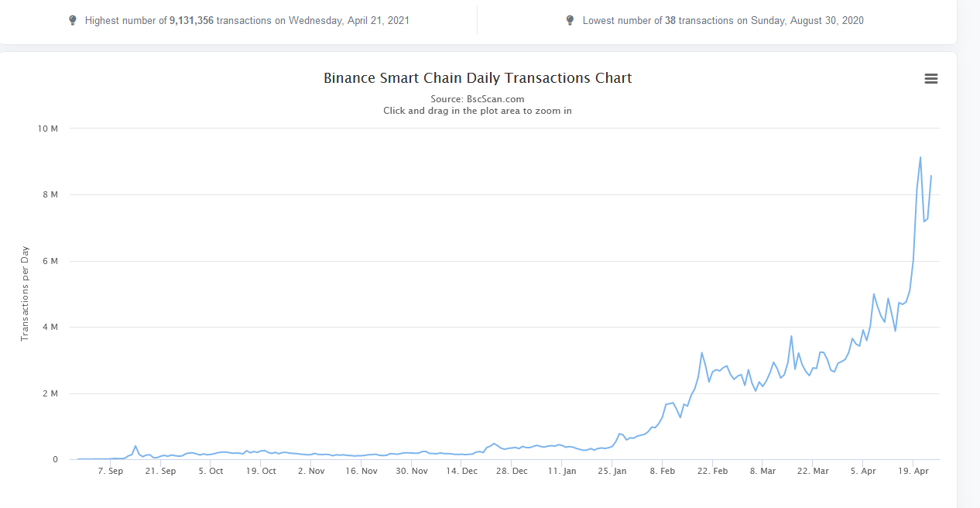Click the lightbulb icon beside Lowest number

[571, 20]
